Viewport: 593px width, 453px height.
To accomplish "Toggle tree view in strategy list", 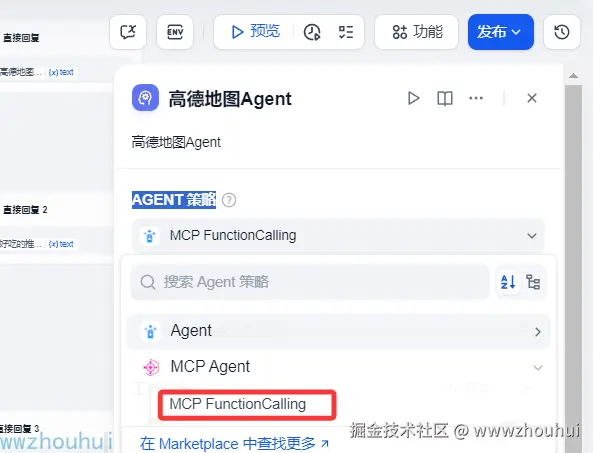I will click(533, 282).
